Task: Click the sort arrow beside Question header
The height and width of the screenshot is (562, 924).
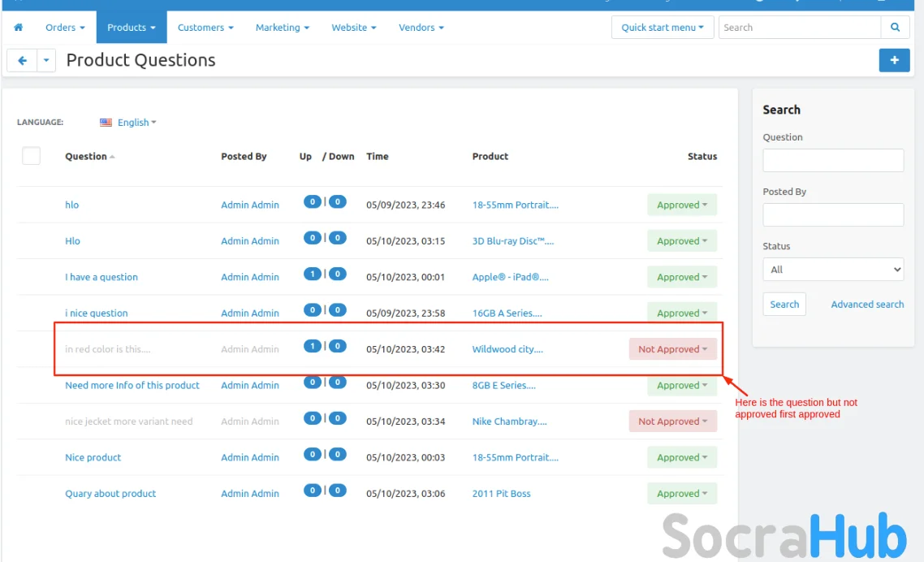Action: [112, 157]
